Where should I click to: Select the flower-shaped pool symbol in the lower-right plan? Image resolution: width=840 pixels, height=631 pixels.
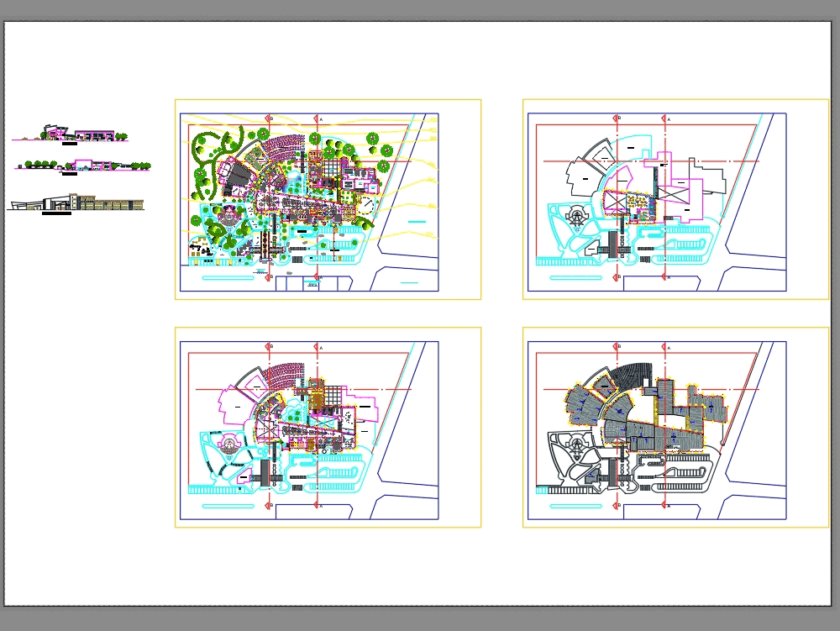coord(575,454)
